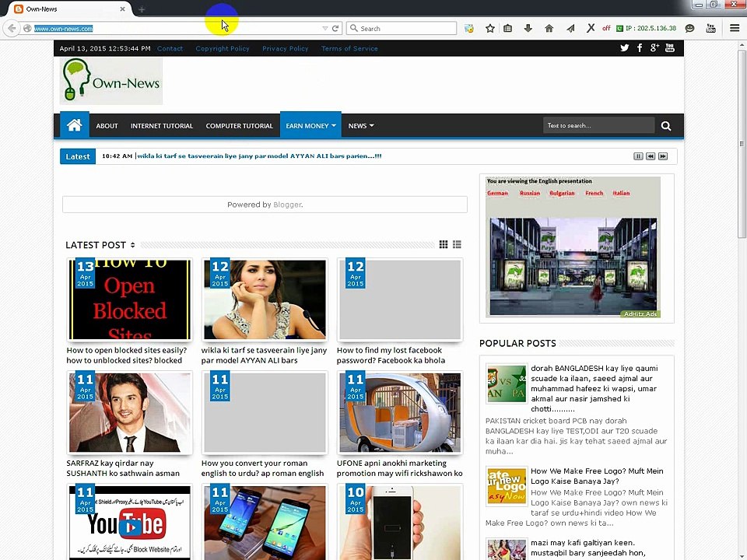Image resolution: width=747 pixels, height=560 pixels.
Task: Expand the NEWS dropdown menu
Action: click(360, 125)
